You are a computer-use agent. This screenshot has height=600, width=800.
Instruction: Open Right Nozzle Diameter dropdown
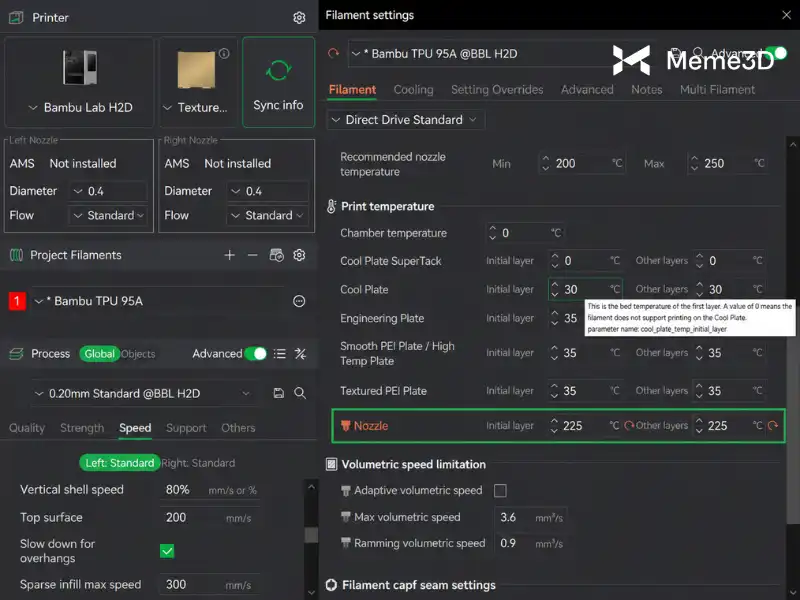267,191
